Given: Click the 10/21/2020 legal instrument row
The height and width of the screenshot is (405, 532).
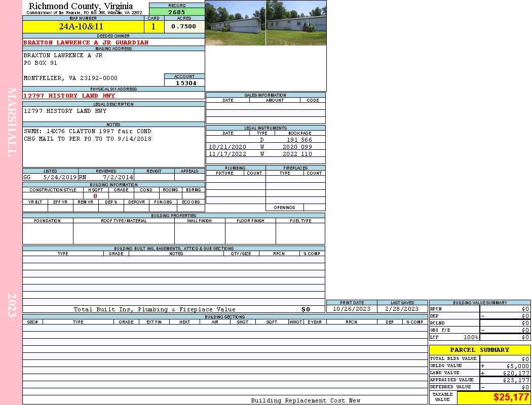Looking at the screenshot, I should pos(265,147).
